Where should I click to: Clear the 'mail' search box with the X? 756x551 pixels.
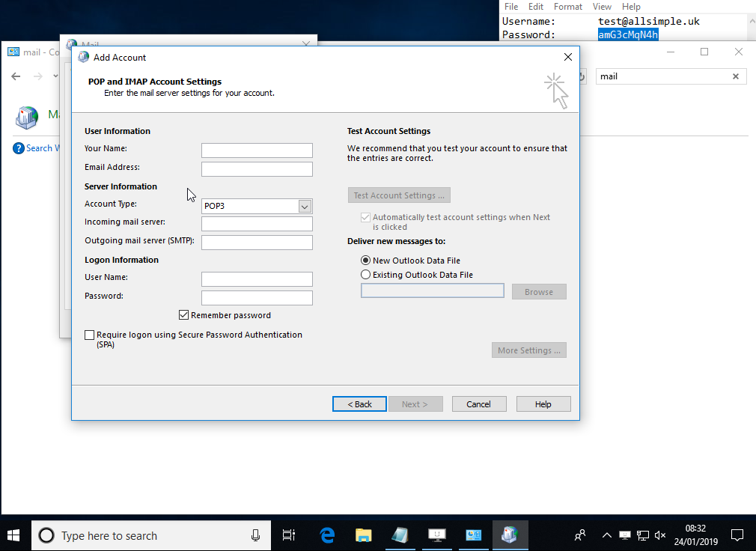click(735, 76)
